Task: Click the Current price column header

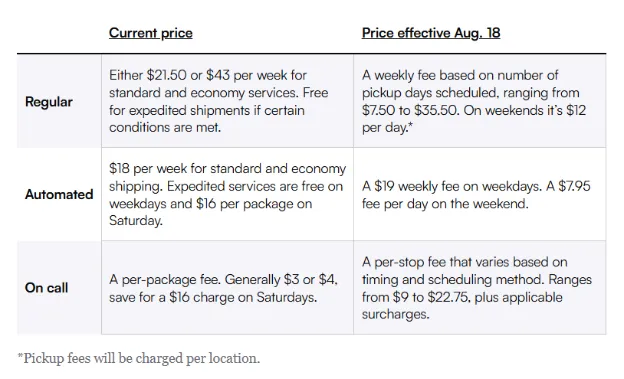Action: coord(150,33)
